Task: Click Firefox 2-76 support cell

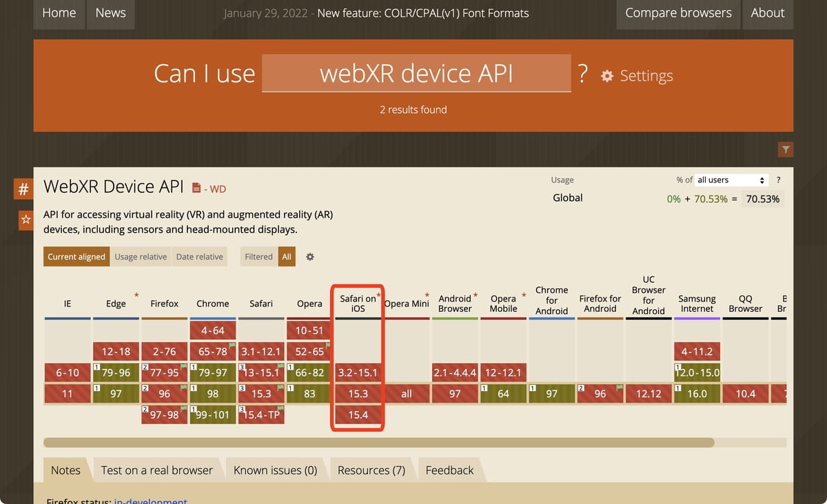Action: click(164, 351)
